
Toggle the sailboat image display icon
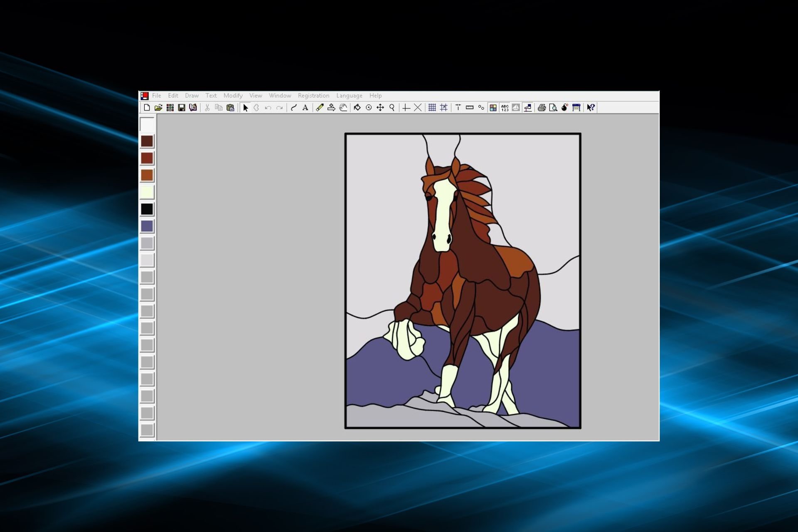[516, 108]
